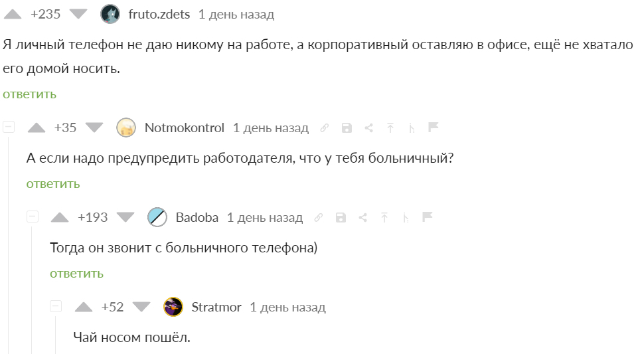Jump to parent from Notmokontrol's comment

pos(390,128)
